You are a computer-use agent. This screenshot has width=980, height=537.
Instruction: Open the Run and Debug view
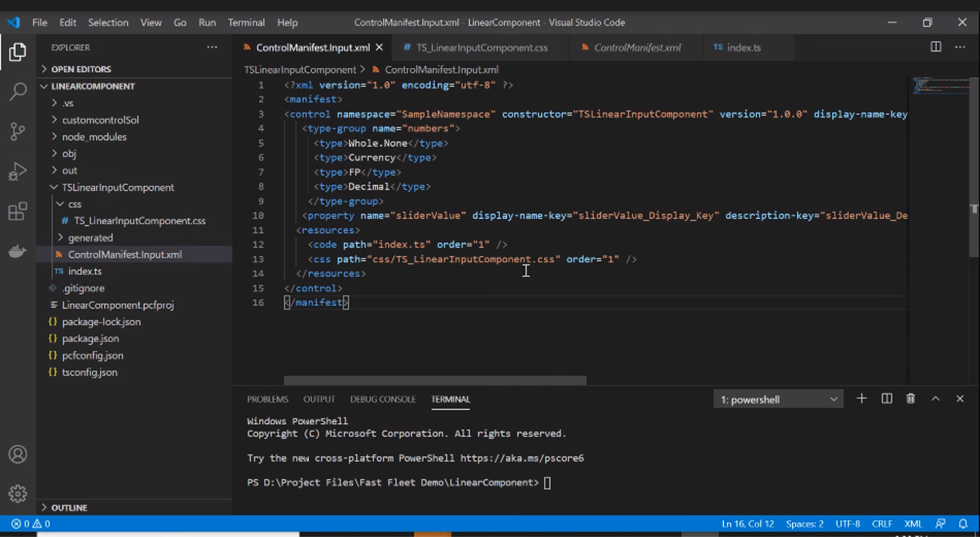[x=18, y=172]
